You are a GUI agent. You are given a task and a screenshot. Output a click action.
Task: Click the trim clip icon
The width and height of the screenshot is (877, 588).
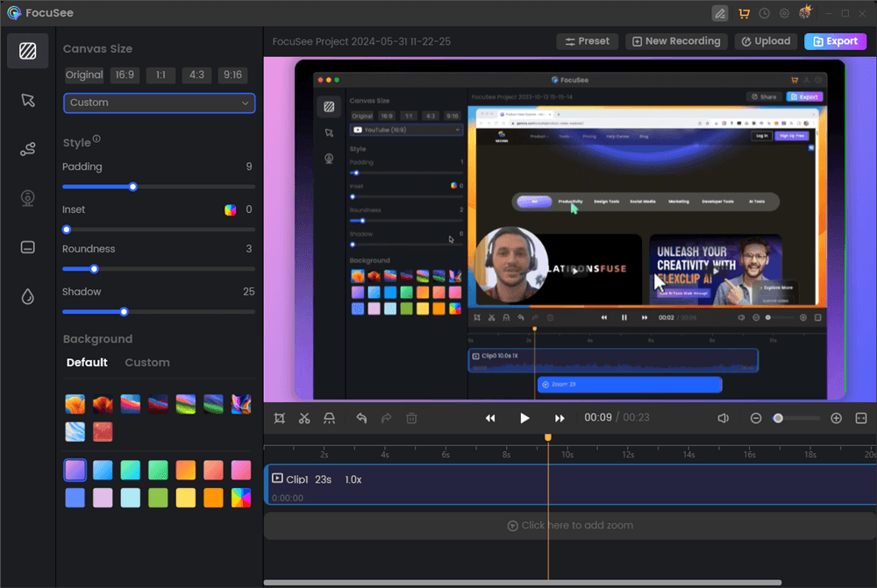point(330,418)
